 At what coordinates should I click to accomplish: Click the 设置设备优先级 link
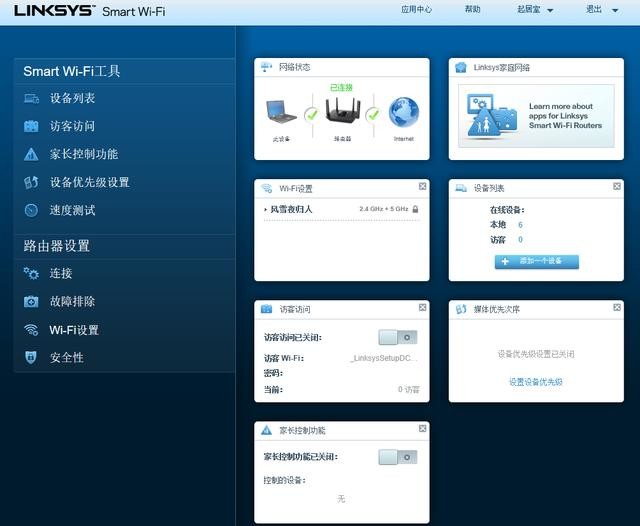pos(536,382)
